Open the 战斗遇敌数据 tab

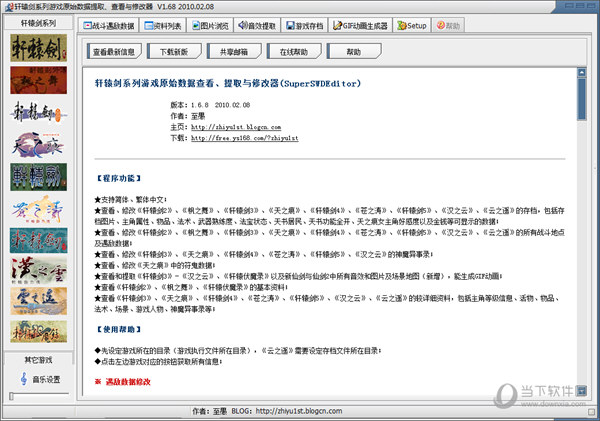(x=109, y=26)
